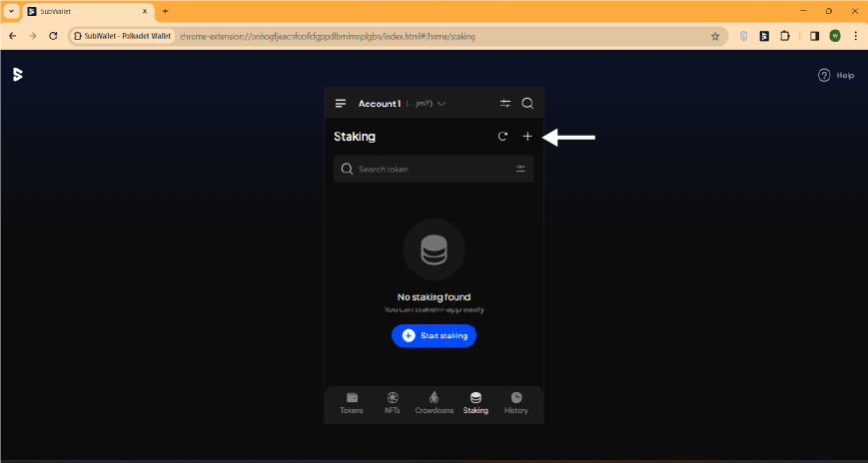Open the Crowdloans tab
Image resolution: width=868 pixels, height=463 pixels.
tap(434, 402)
